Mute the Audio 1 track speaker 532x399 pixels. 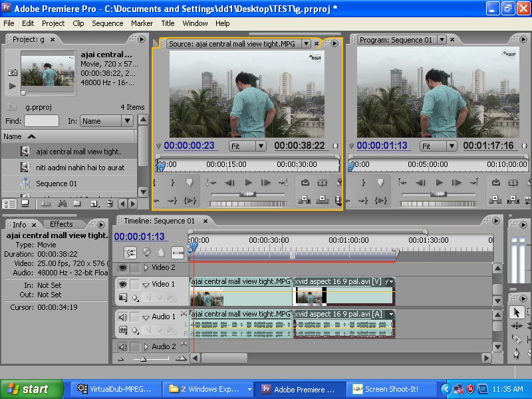(x=122, y=317)
